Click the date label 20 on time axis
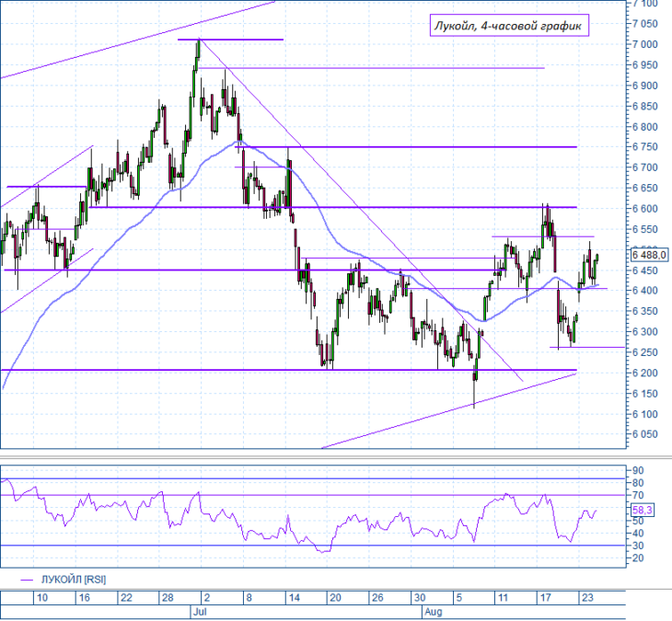The height and width of the screenshot is (621, 672). [x=335, y=598]
